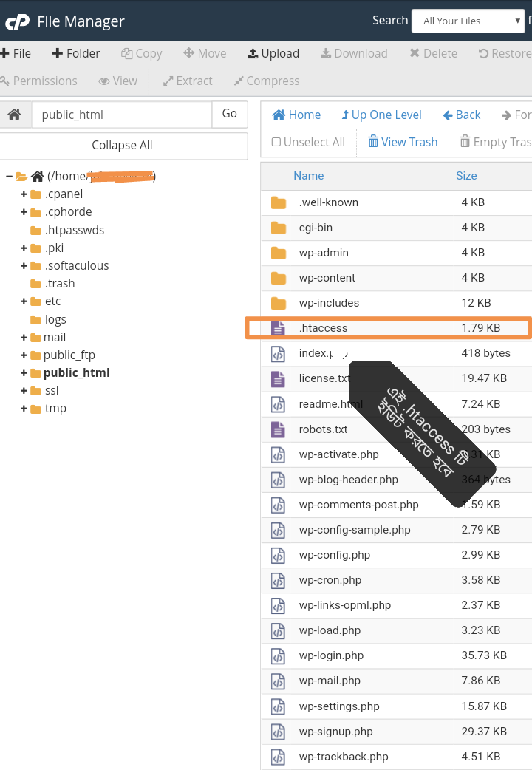Collapse the /home root tree node

pos(9,177)
